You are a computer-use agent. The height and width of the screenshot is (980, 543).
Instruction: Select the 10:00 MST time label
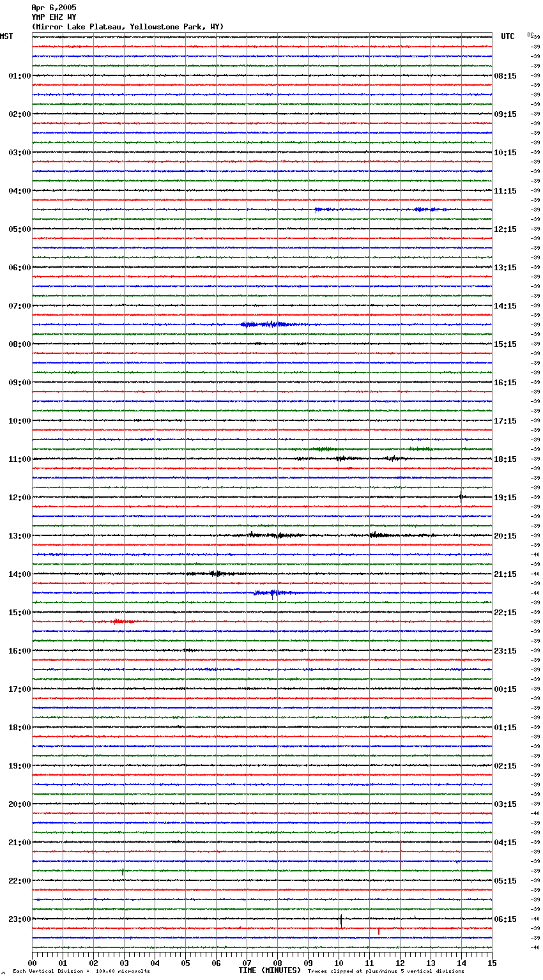click(x=20, y=421)
